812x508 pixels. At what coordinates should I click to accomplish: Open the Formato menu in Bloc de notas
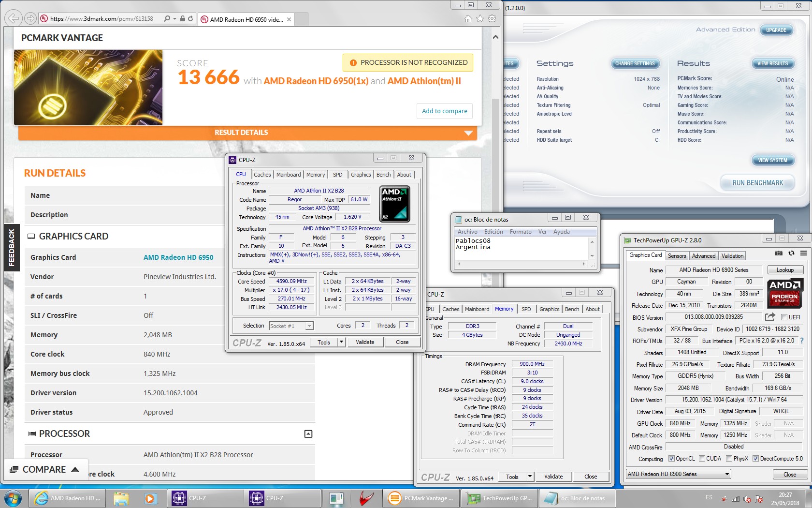coord(521,232)
